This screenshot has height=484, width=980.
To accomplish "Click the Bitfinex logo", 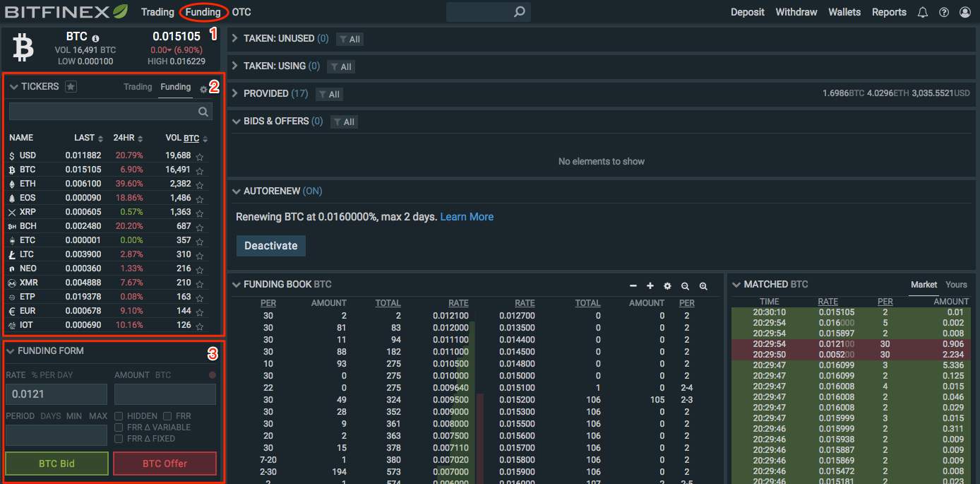I will [x=66, y=12].
